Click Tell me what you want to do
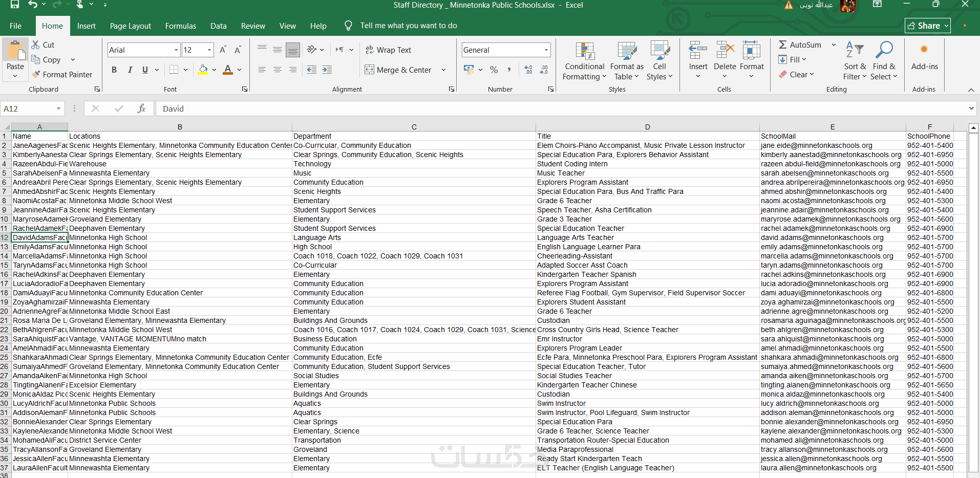 [x=409, y=26]
